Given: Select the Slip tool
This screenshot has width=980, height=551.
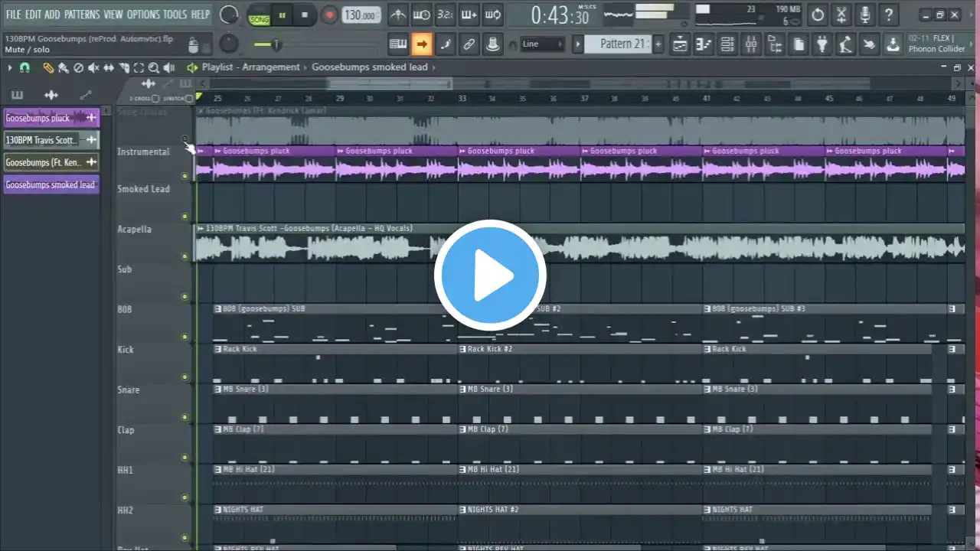Looking at the screenshot, I should (x=109, y=67).
